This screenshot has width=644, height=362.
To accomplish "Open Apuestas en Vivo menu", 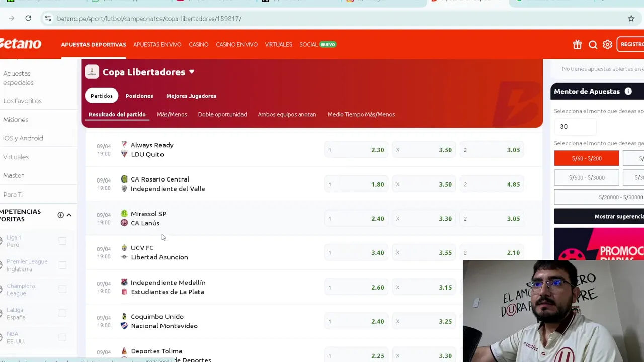I will point(157,45).
